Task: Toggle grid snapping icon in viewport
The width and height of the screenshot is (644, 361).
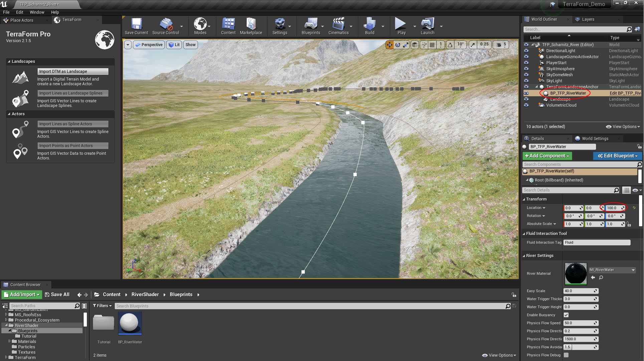Action: point(432,45)
